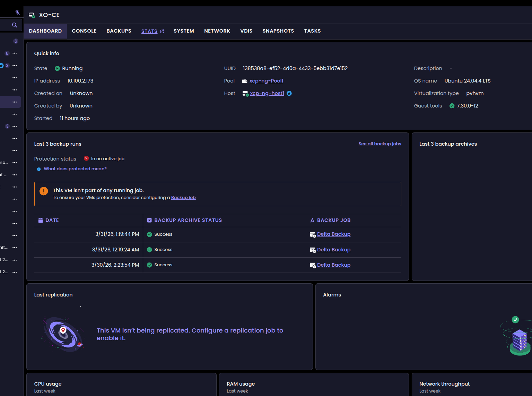This screenshot has height=396, width=532.
Task: Click the external-link icon beside Stats
Action: click(x=162, y=31)
